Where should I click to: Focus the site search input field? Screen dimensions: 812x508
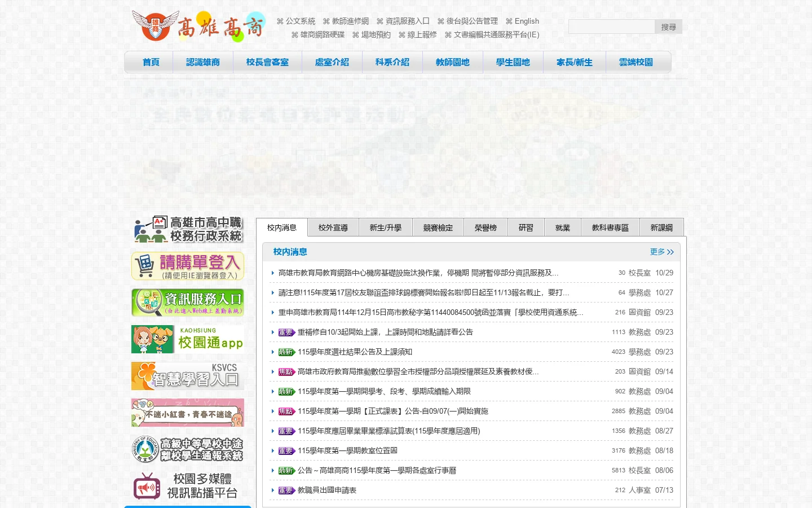[x=612, y=27]
